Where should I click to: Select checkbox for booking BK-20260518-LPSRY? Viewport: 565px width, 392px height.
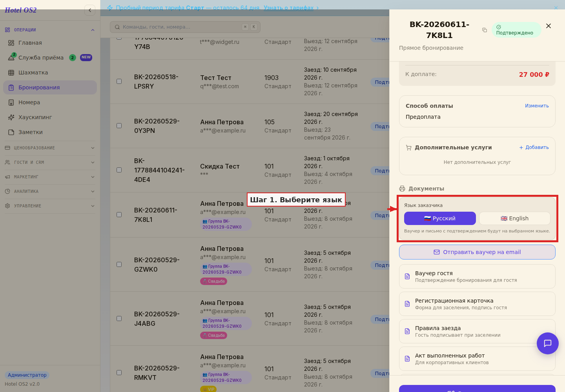coord(119,82)
